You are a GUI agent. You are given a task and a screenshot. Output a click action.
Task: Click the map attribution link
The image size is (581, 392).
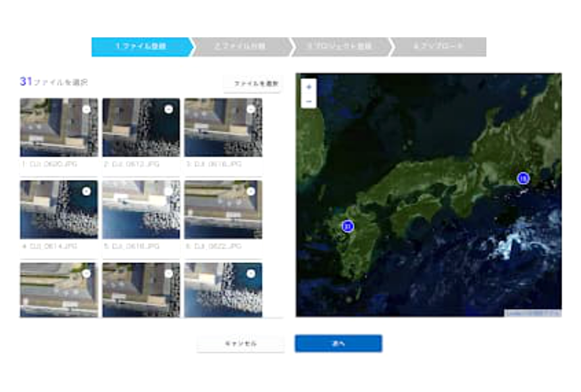pos(533,313)
